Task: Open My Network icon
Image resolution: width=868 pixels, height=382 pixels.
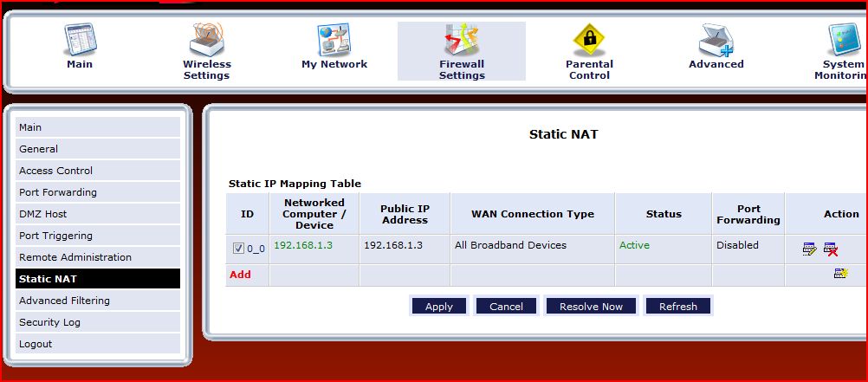Action: (334, 39)
